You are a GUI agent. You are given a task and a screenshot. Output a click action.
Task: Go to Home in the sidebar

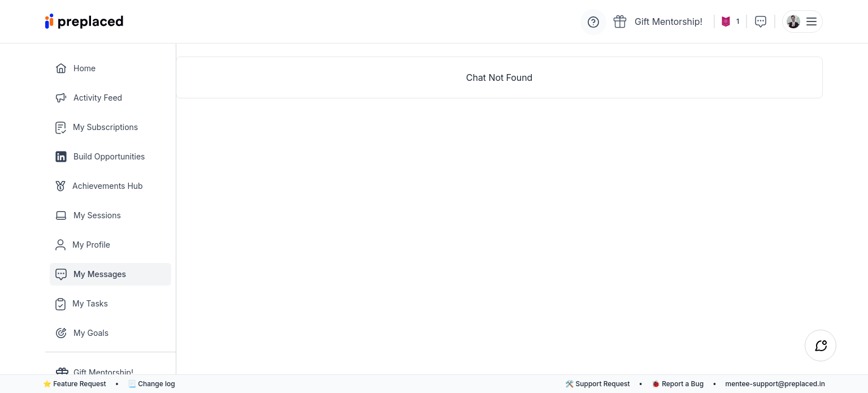tap(84, 68)
